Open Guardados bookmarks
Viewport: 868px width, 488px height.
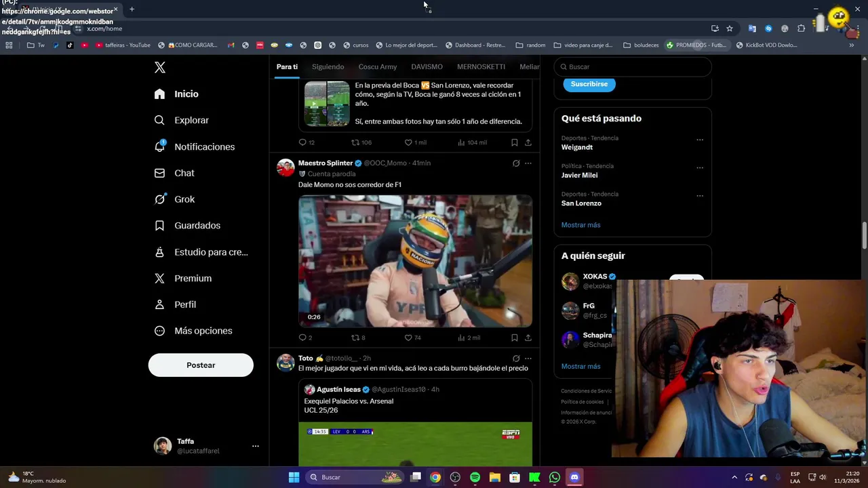click(x=187, y=226)
